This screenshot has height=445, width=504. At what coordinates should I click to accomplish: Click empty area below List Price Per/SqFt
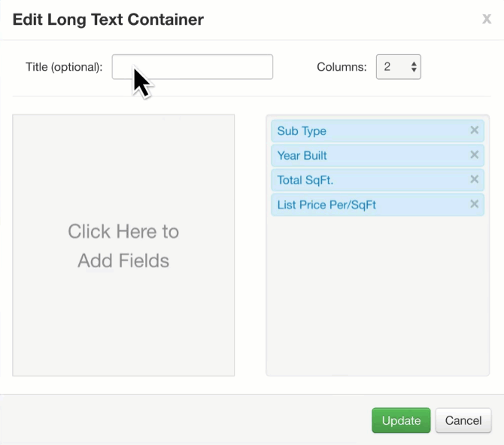pos(378,294)
